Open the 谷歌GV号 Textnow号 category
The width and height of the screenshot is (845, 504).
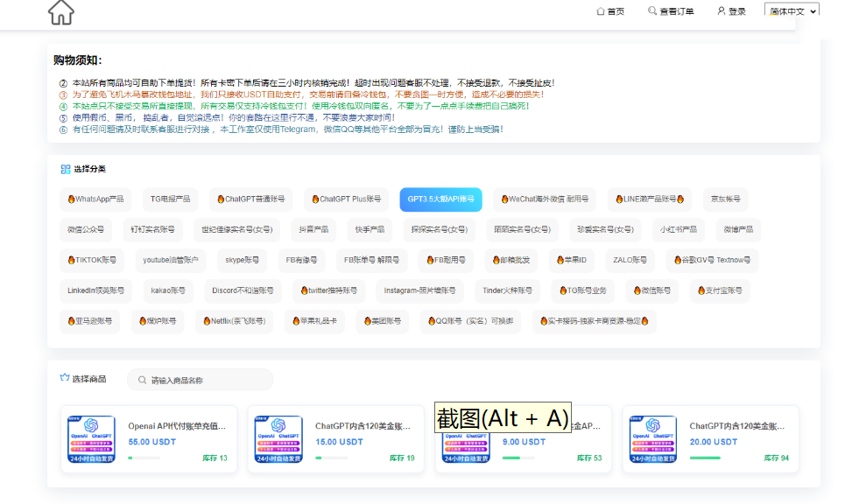pos(712,261)
